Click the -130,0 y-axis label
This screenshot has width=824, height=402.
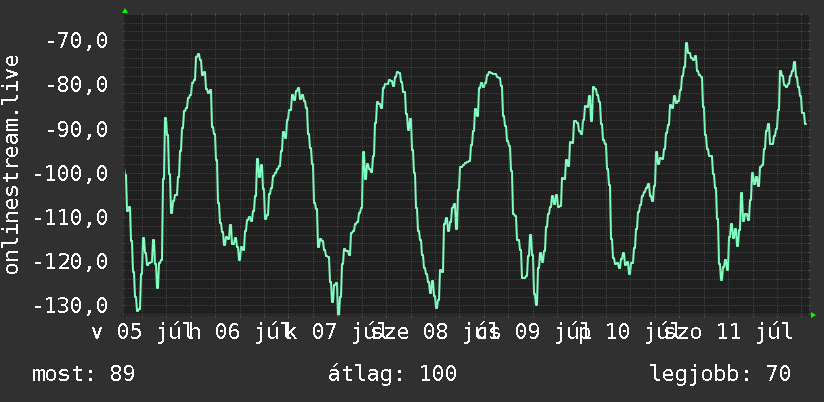click(x=71, y=306)
